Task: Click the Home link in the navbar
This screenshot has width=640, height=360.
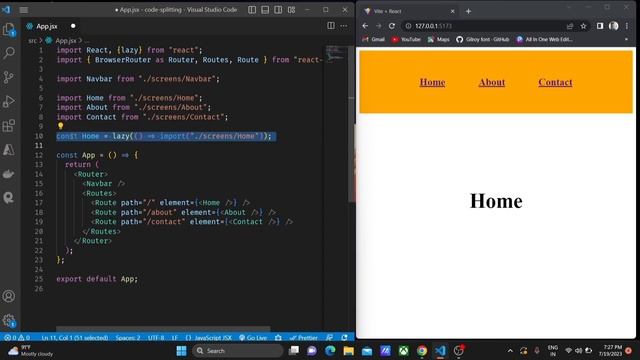Action: pyautogui.click(x=432, y=82)
